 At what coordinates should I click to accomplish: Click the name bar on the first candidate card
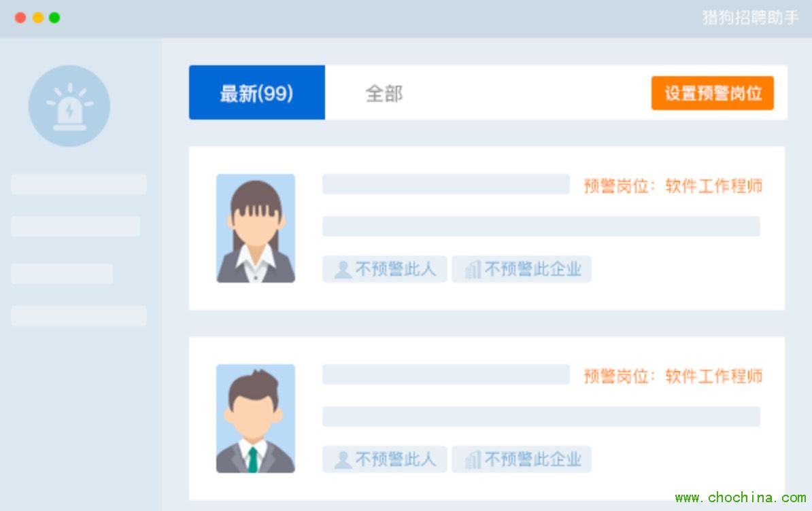445,184
